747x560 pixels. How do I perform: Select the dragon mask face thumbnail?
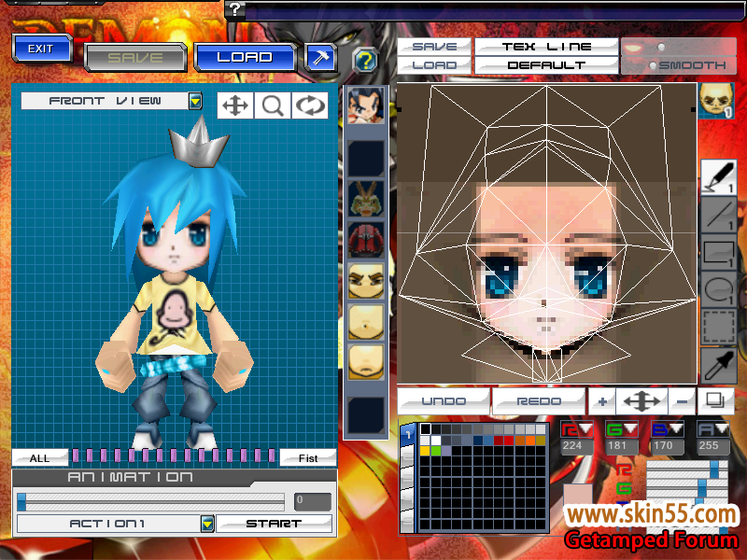coord(366,199)
